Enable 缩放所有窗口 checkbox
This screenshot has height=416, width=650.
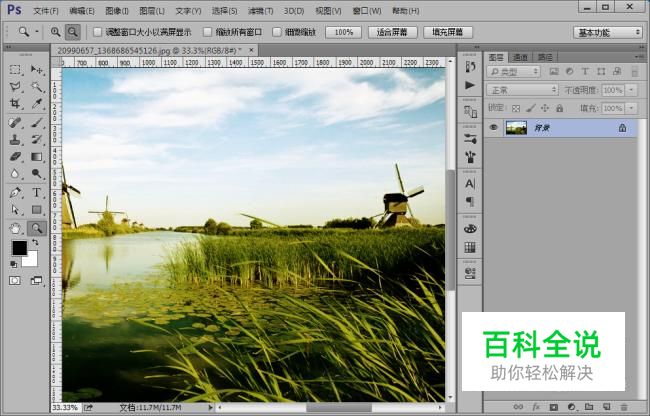click(208, 32)
